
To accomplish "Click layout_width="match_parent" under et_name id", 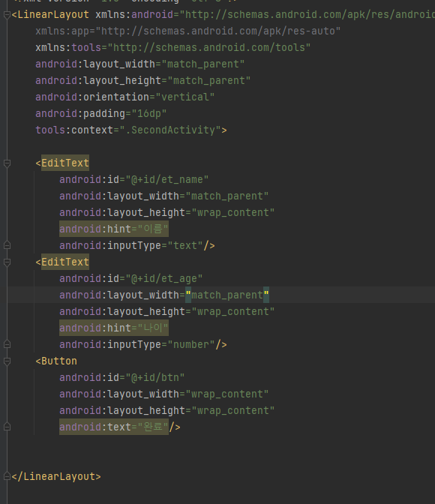I will pos(164,196).
